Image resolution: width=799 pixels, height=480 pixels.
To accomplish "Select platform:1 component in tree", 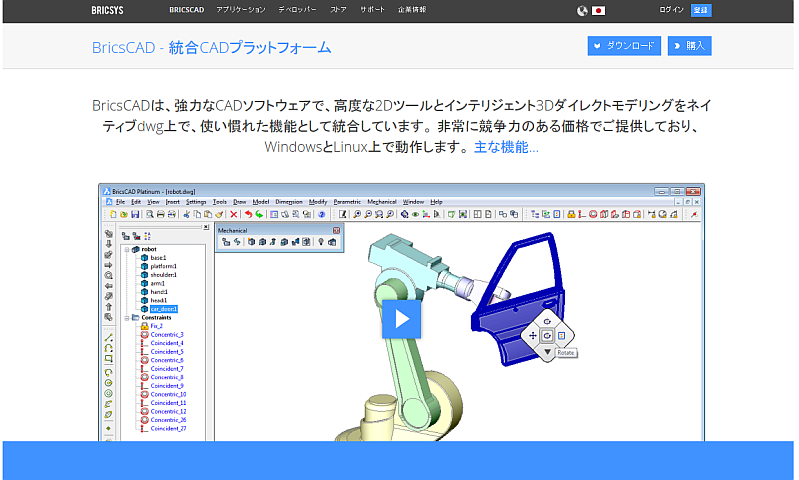I will click(164, 266).
